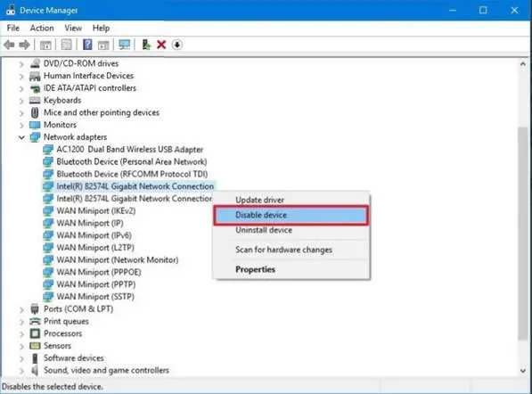Click the Monitors category icon
This screenshot has height=394, width=532.
click(35, 125)
